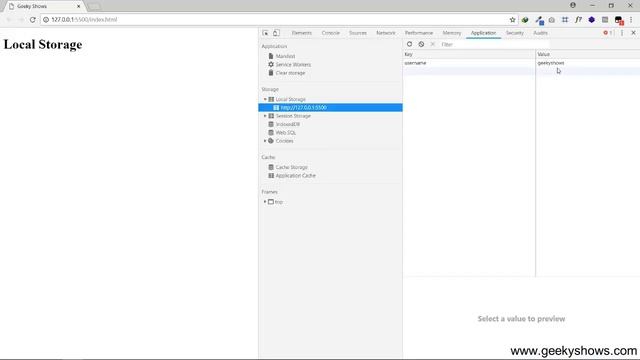Viewport: 640px width, 360px height.
Task: Open Cache Storage in the sidebar
Action: point(291,167)
